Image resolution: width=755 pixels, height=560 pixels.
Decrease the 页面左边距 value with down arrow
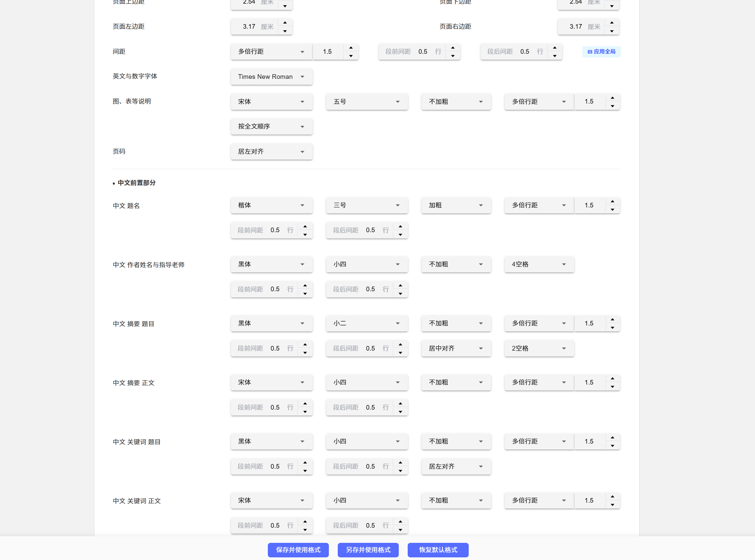(285, 31)
